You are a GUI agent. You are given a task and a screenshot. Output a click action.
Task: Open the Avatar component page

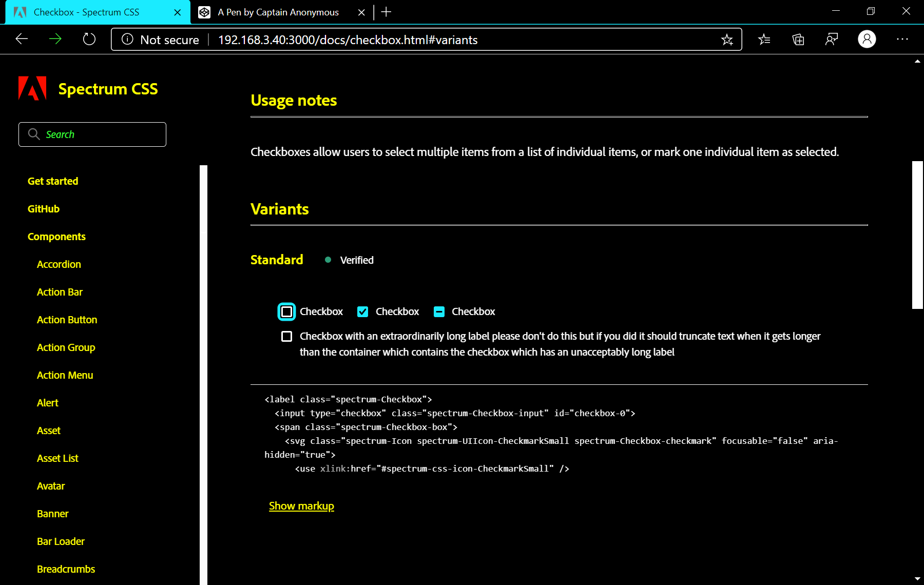tap(51, 486)
